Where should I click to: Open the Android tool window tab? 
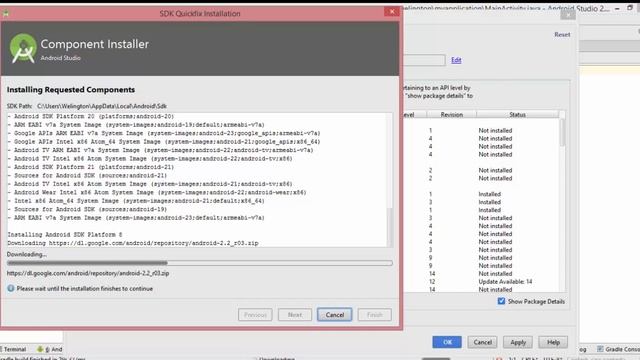click(x=50, y=349)
